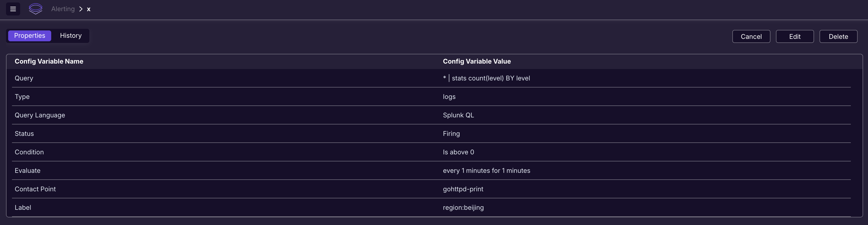Click the app logo icon
Screen dimensions: 868x225
[35, 9]
